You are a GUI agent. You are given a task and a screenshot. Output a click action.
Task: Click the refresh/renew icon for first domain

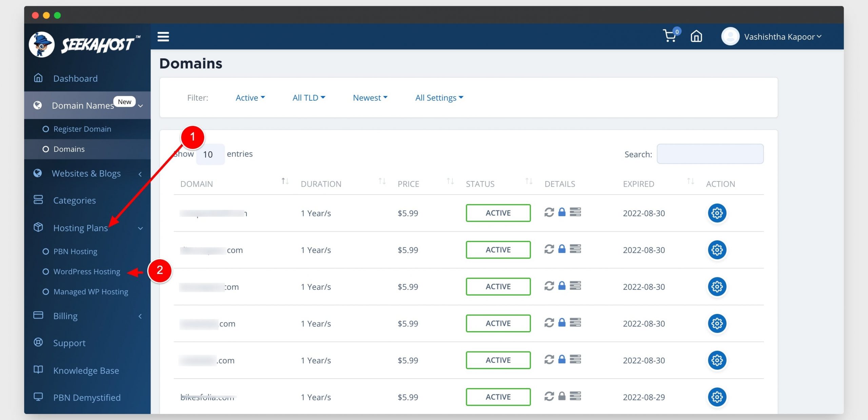pyautogui.click(x=548, y=212)
